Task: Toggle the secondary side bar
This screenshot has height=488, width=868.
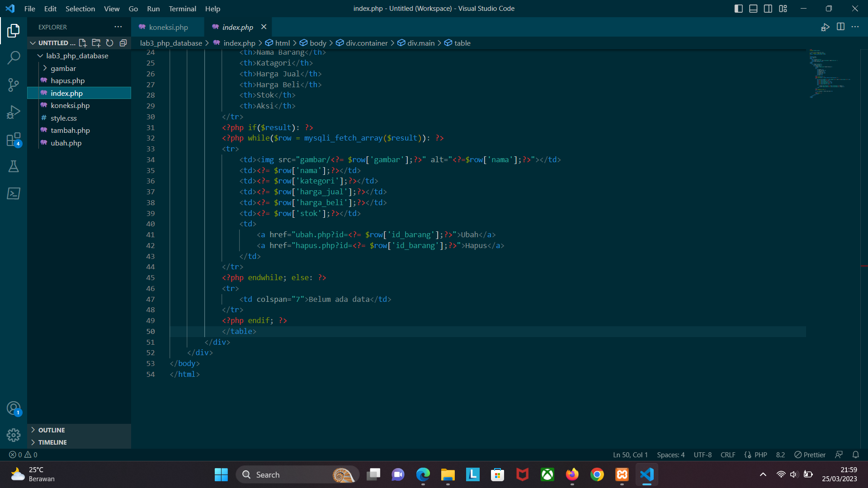Action: click(768, 8)
